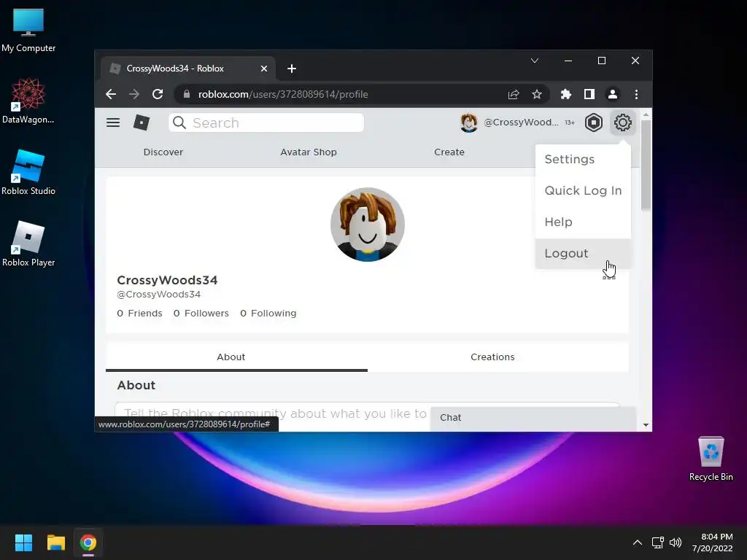Screen dimensions: 747x560
Task: Select the My Computer desktop icon
Action: click(28, 31)
